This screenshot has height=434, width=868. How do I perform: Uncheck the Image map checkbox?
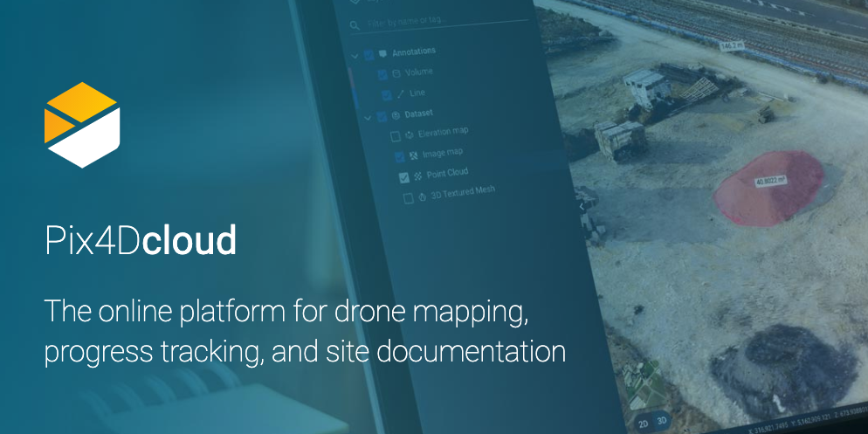(399, 156)
